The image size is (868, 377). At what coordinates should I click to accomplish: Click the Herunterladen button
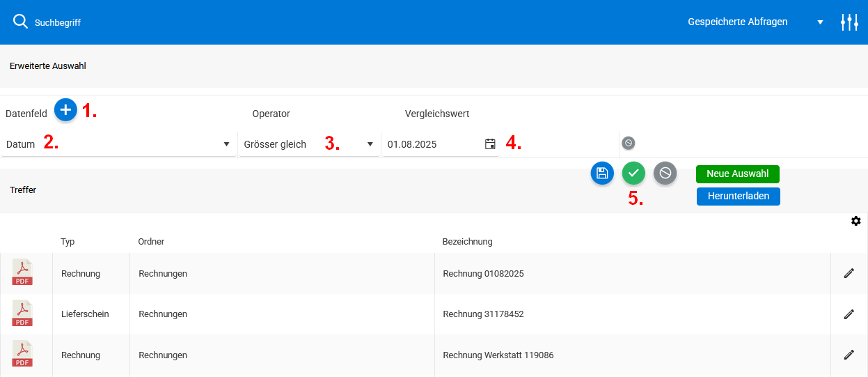point(738,197)
